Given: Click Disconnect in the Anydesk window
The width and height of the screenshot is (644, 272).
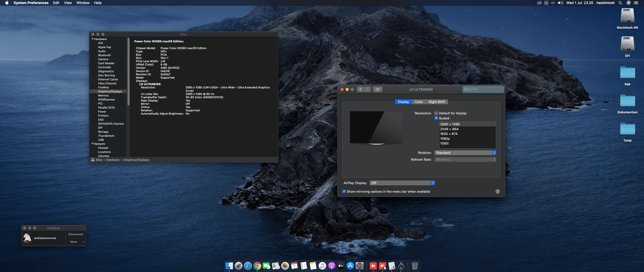Looking at the screenshot, I should pos(75,234).
